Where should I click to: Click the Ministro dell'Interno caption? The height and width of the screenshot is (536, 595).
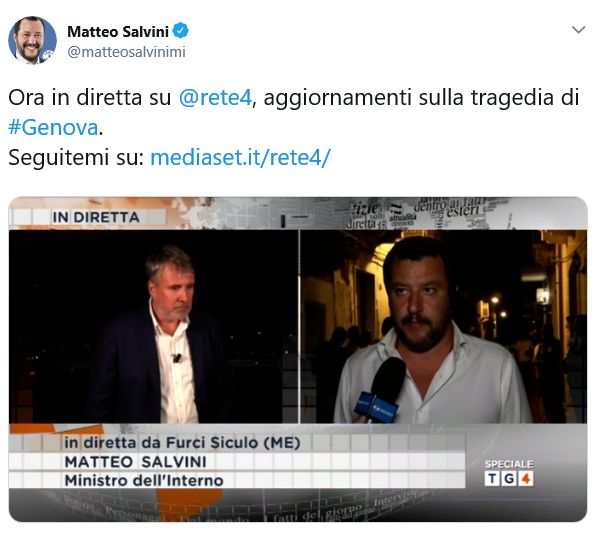[x=144, y=481]
